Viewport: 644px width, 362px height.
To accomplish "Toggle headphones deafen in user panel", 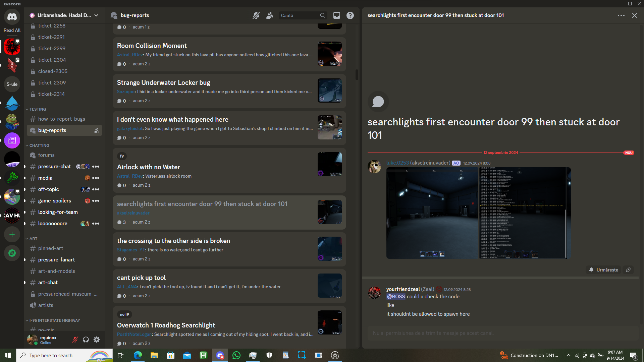I will (86, 340).
